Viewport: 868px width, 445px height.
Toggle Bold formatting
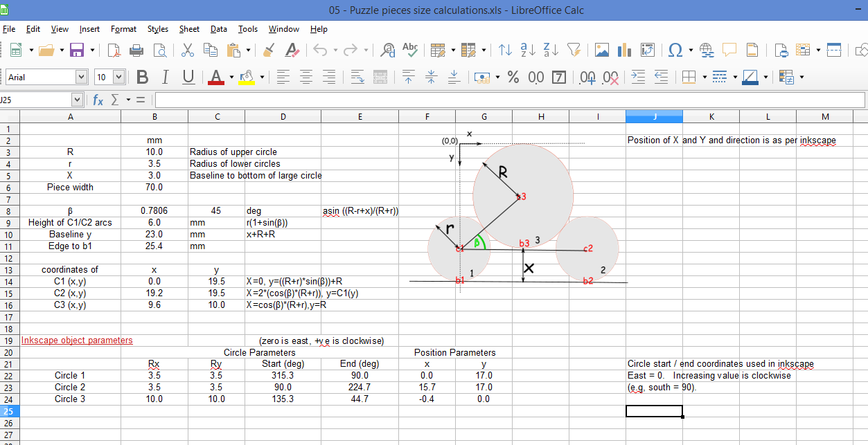coord(143,77)
